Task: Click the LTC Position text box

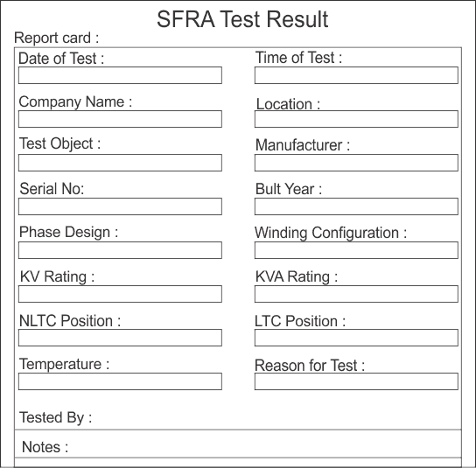Action: (x=356, y=338)
